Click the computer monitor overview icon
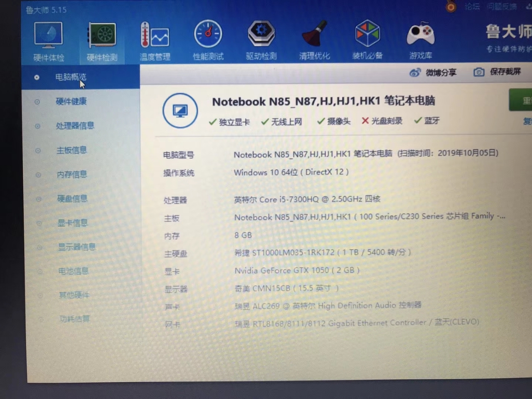532x399 pixels. pos(180,111)
